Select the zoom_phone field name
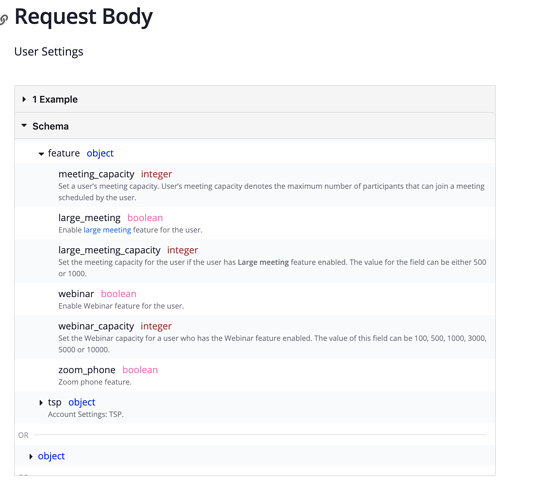The height and width of the screenshot is (499, 557). (87, 370)
